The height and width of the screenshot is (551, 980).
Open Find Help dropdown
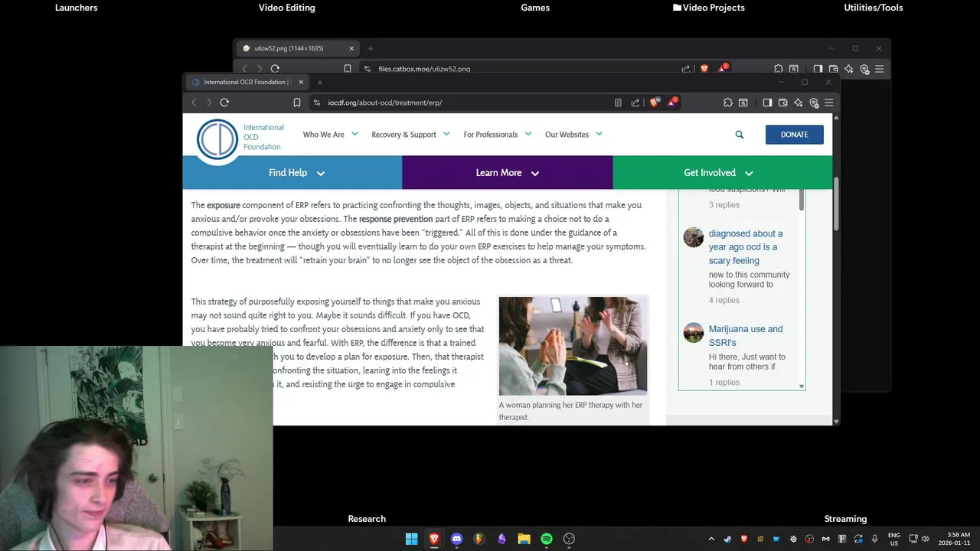point(292,173)
